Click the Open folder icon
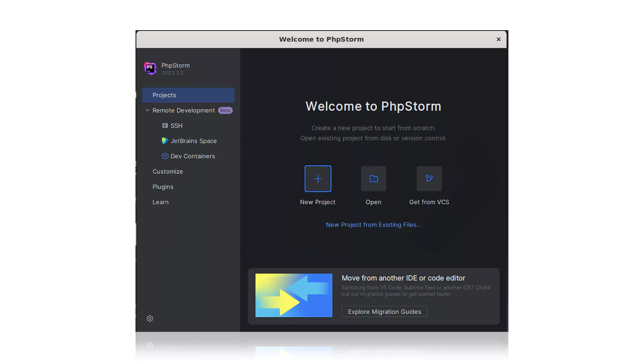The image size is (644, 362). [373, 179]
